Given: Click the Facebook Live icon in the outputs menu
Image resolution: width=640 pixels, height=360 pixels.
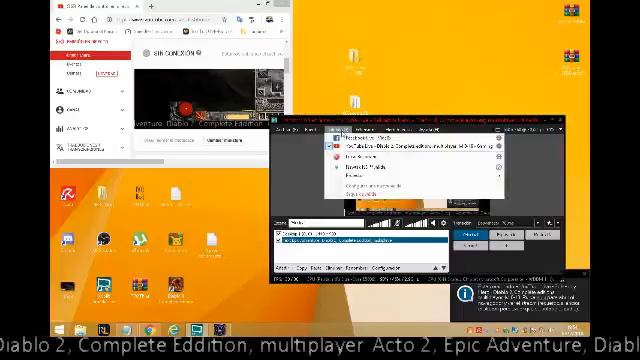Looking at the screenshot, I should pyautogui.click(x=336, y=138).
